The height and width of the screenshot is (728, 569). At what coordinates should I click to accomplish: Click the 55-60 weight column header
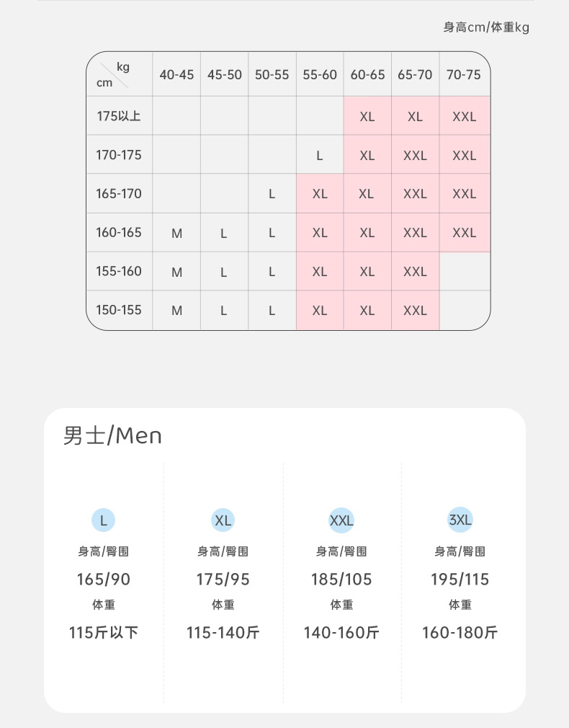coord(320,75)
